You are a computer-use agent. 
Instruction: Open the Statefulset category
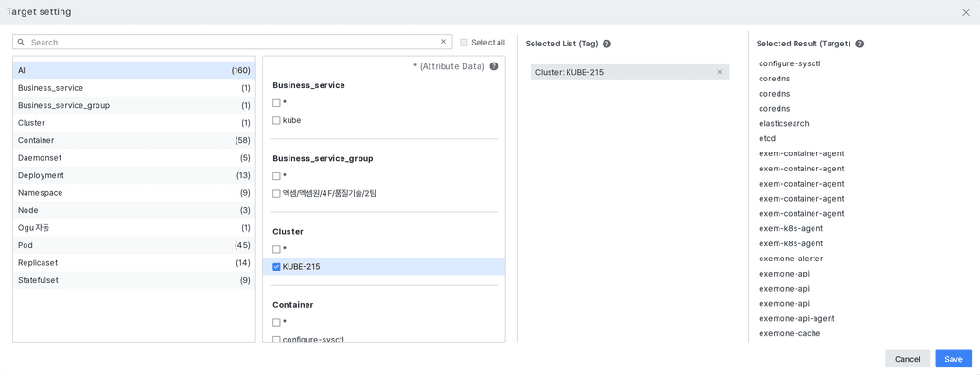click(134, 280)
